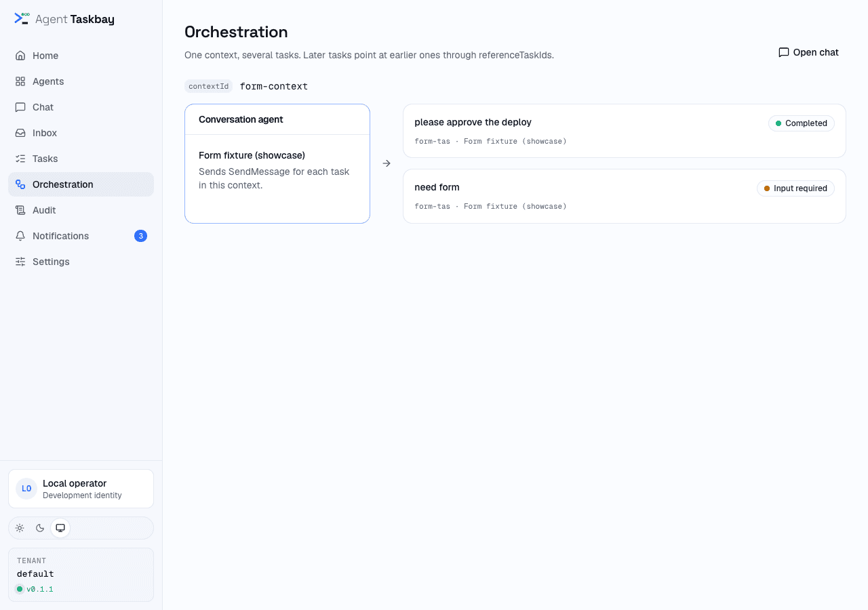Image resolution: width=868 pixels, height=610 pixels.
Task: Open the Home menu item
Action: point(81,56)
